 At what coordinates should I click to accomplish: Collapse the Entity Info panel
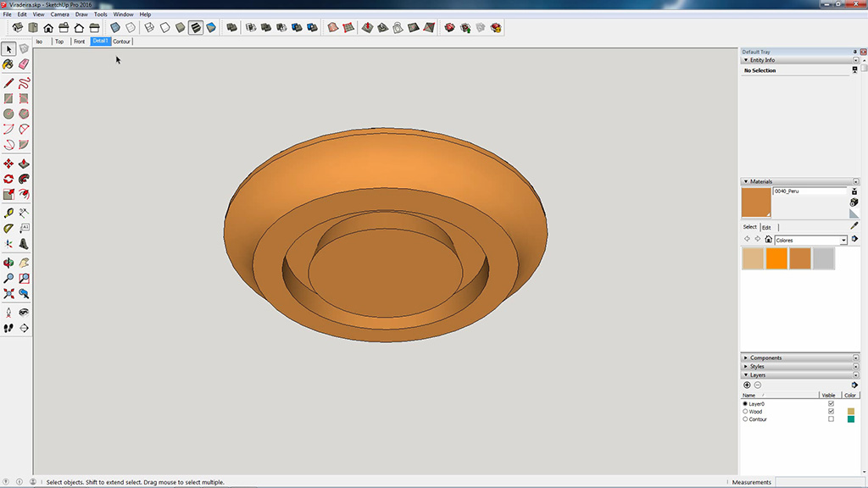746,60
